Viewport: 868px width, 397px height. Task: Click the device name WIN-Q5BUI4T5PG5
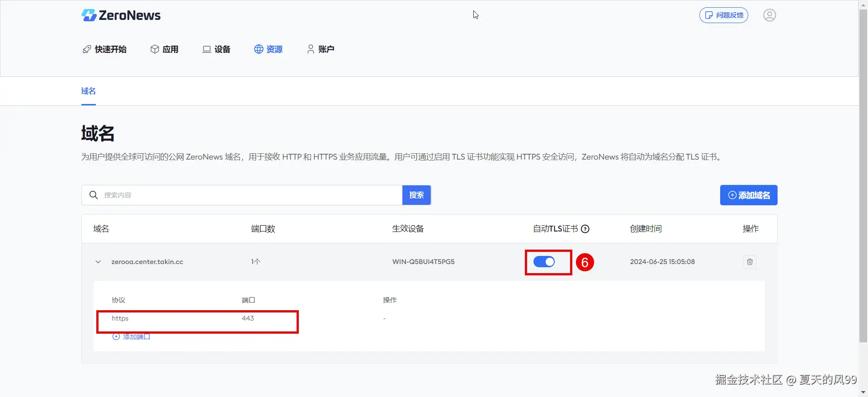pos(424,262)
